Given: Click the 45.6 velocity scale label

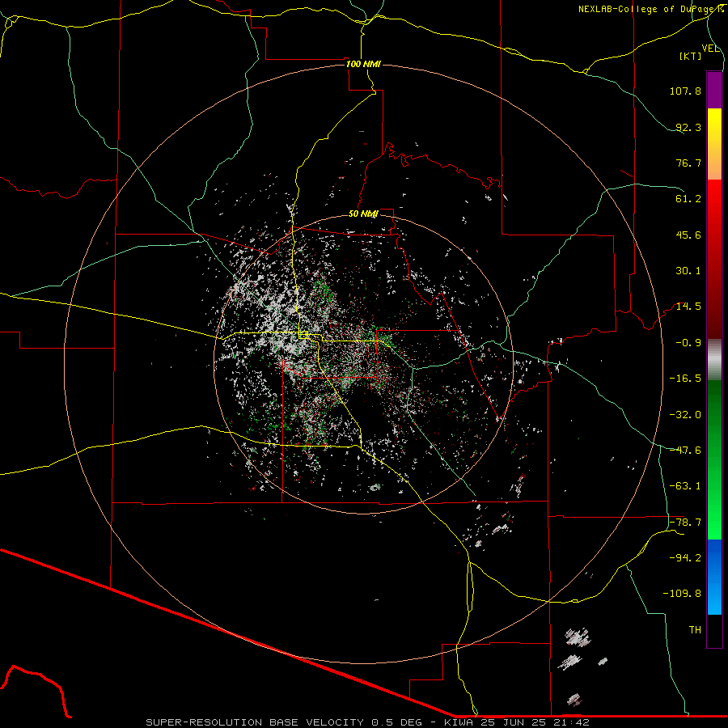Looking at the screenshot, I should point(688,235).
